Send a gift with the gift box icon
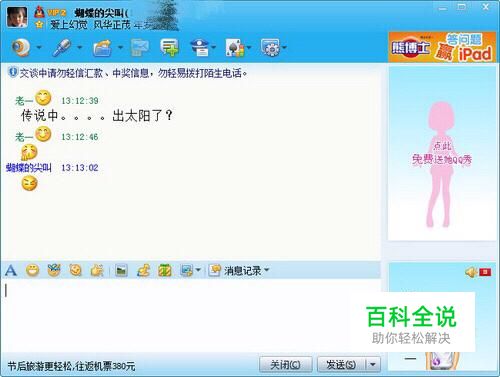Image resolution: width=500 pixels, height=377 pixels. point(165,270)
